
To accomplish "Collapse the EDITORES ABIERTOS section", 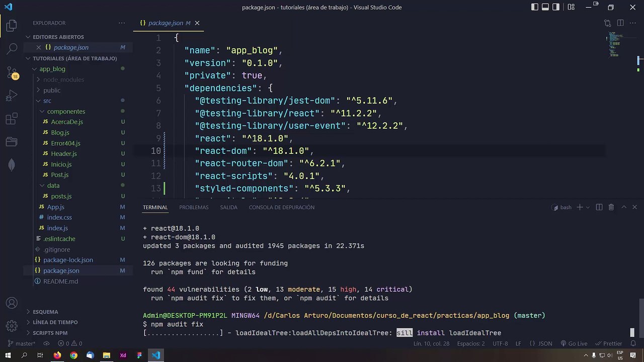I will click(58, 37).
